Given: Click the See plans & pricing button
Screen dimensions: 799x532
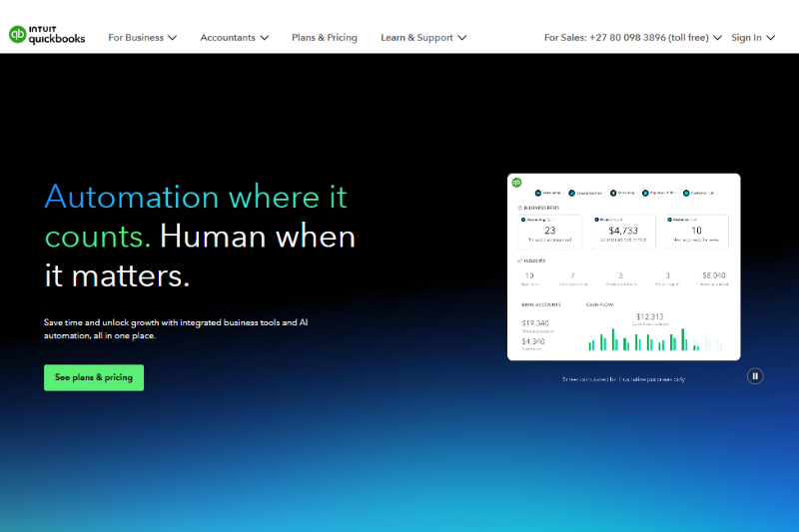Looking at the screenshot, I should 94,377.
